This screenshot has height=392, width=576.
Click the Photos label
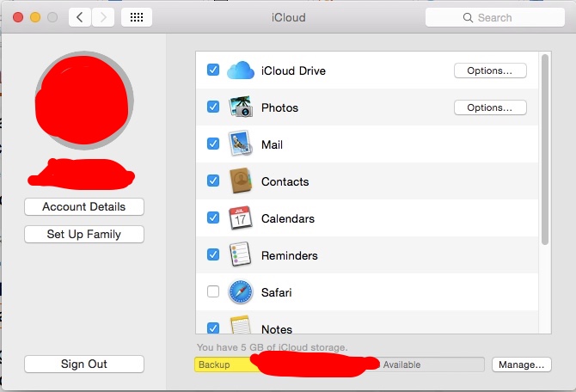279,107
